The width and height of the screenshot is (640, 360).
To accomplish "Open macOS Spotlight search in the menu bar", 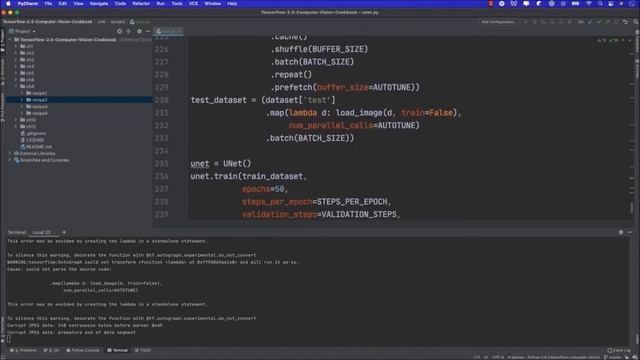I will (x=600, y=4).
